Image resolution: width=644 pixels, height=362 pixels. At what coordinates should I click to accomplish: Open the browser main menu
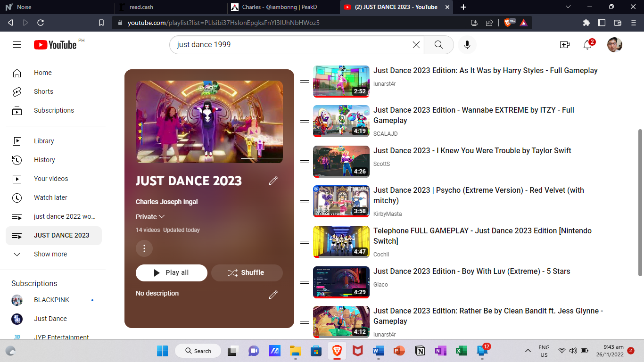pyautogui.click(x=633, y=23)
